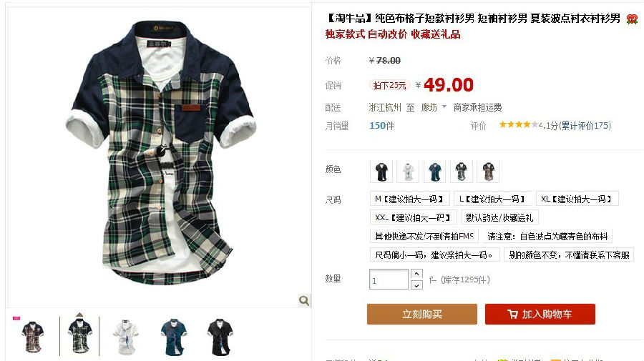This screenshot has height=361, width=644.
Task: Select the black shirt color swatch
Action: 381,172
